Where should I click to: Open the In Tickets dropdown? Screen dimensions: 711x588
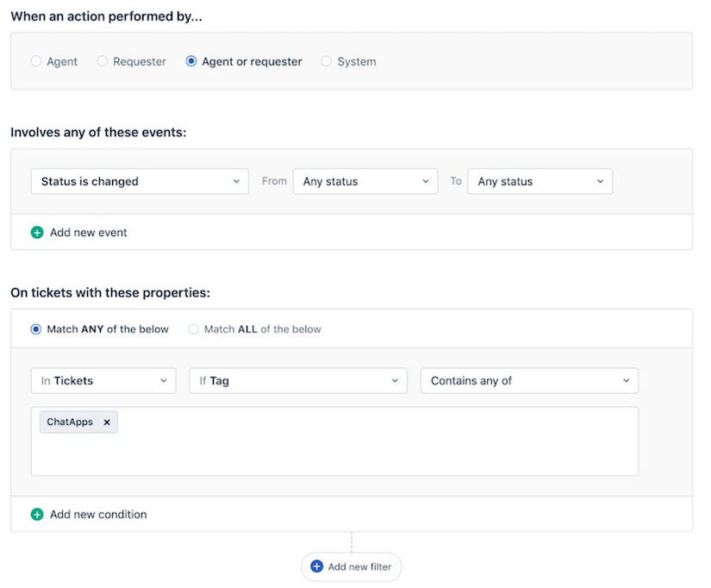click(103, 381)
